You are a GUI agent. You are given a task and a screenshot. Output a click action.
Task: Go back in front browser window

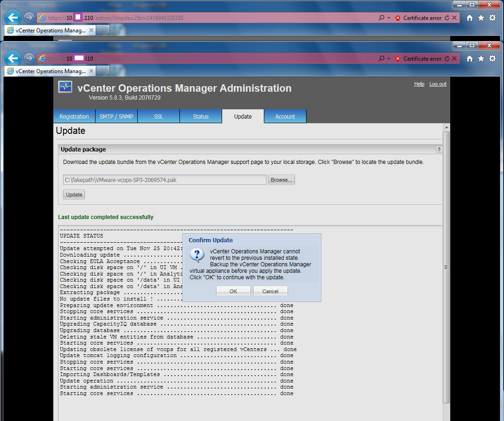coord(13,58)
